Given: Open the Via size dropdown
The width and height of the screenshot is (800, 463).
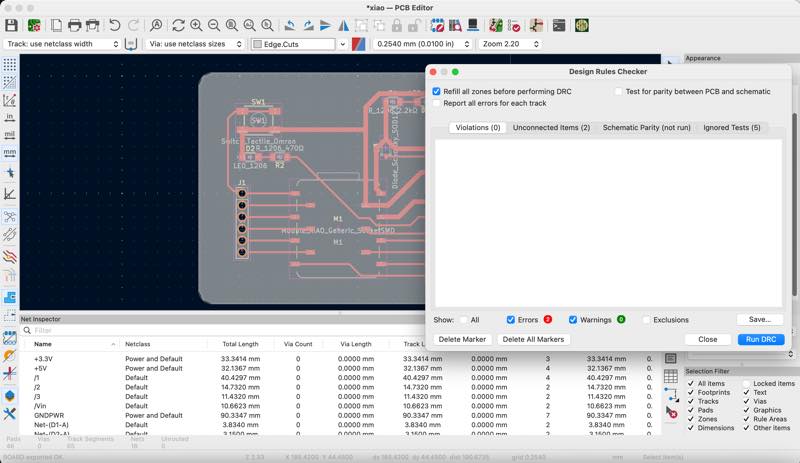Looking at the screenshot, I should pyautogui.click(x=195, y=44).
